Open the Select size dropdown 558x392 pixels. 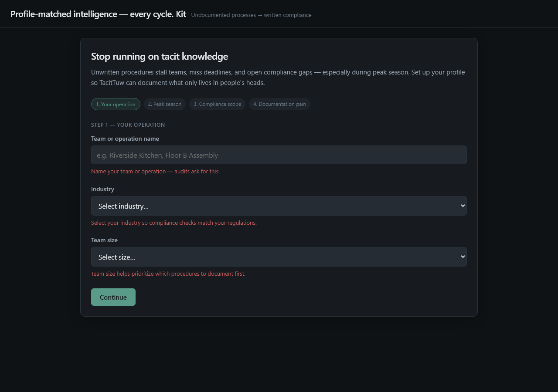pyautogui.click(x=279, y=257)
